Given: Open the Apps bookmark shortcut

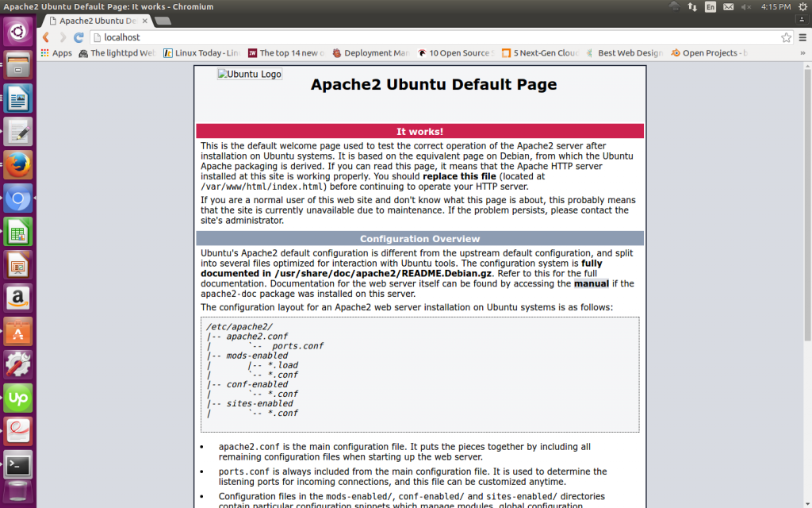Looking at the screenshot, I should coord(56,53).
